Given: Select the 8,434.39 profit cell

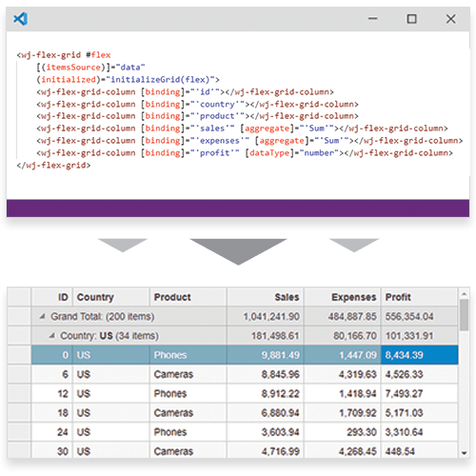Looking at the screenshot, I should [420, 355].
